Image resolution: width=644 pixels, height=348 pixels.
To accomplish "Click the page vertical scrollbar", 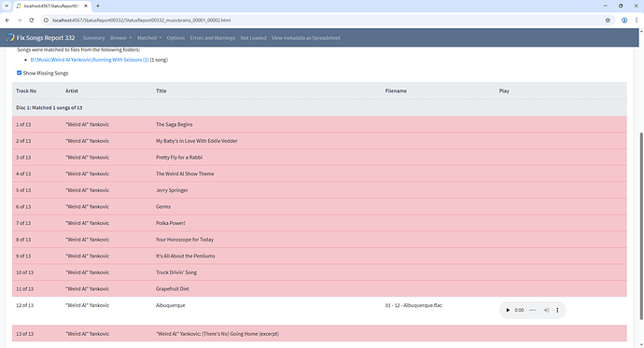I will (x=641, y=225).
